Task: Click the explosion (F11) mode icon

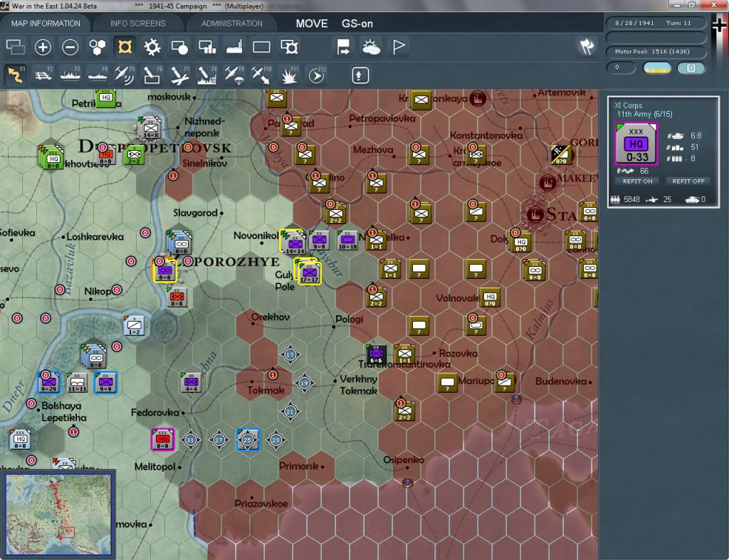Action: (x=289, y=75)
